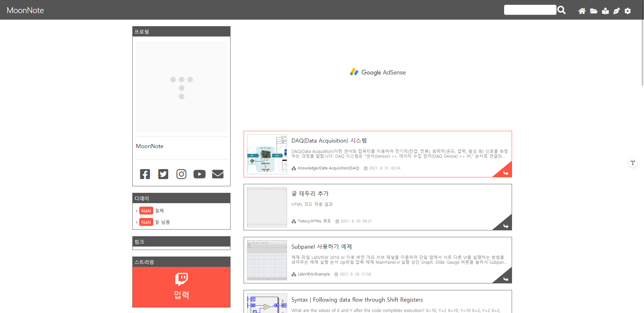This screenshot has width=644, height=313.
Task: Click the envelope email icon
Action: [x=218, y=174]
